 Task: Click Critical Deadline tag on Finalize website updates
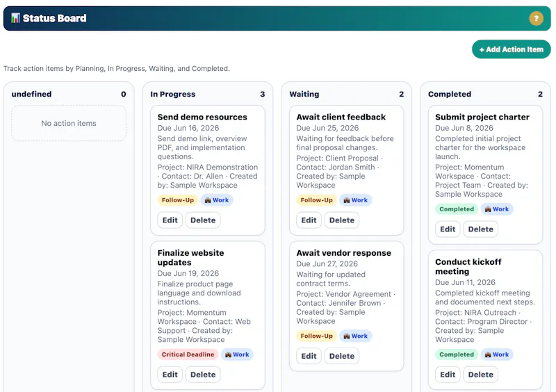pyautogui.click(x=188, y=354)
